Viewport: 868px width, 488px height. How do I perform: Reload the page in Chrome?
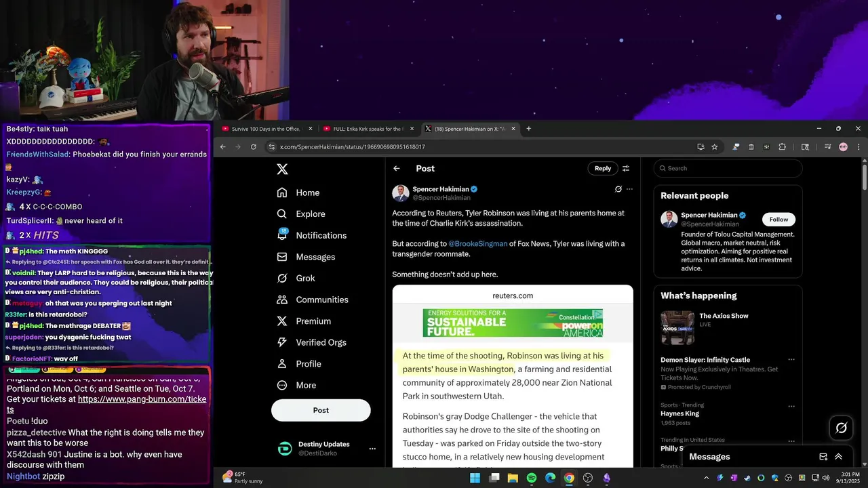pos(254,146)
